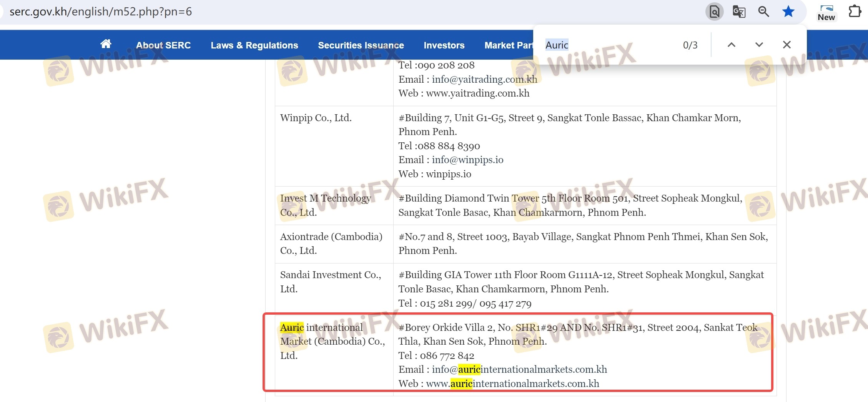Click the Axiontrade Street 1003 address text

point(583,244)
